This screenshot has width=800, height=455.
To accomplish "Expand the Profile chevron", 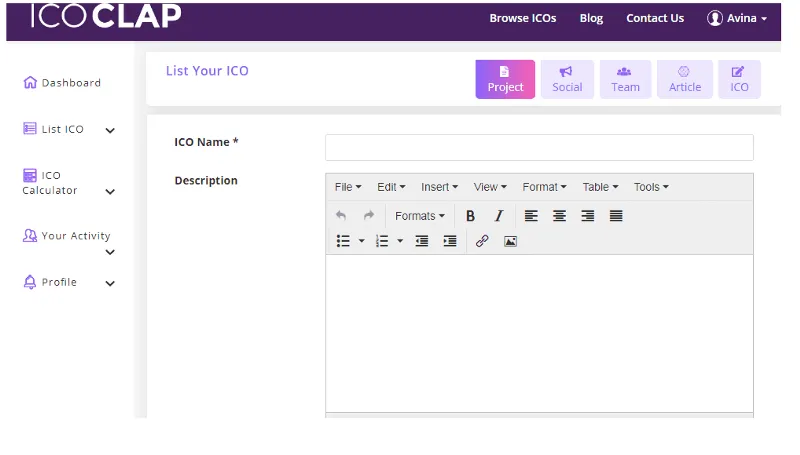I will click(x=110, y=283).
